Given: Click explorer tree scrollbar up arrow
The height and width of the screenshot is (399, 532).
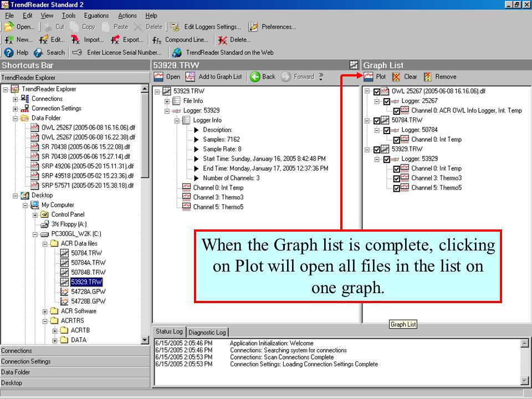Looking at the screenshot, I should (x=145, y=89).
